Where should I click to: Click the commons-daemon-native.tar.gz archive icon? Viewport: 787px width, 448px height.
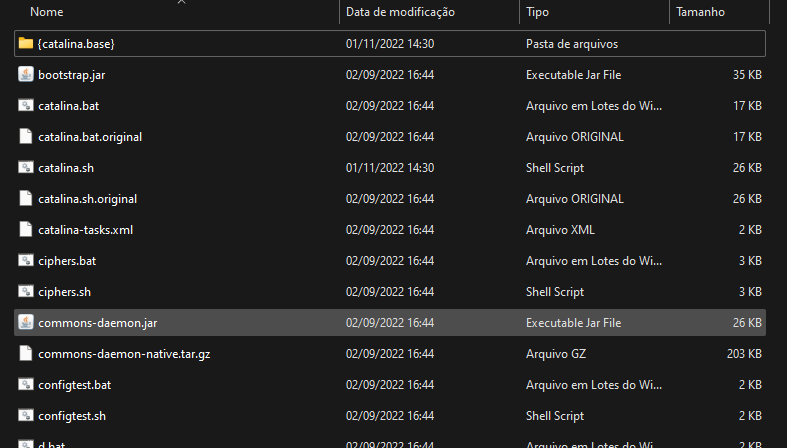pos(26,354)
